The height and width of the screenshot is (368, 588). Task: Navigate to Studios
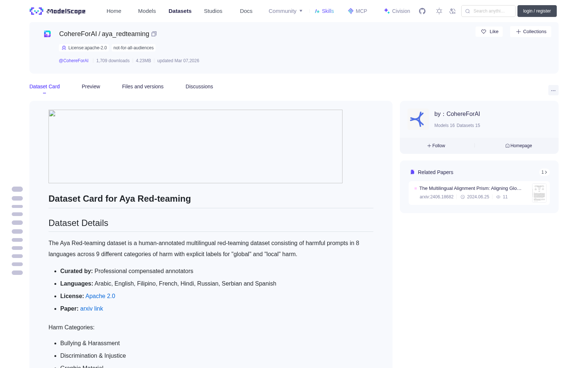[x=213, y=11]
